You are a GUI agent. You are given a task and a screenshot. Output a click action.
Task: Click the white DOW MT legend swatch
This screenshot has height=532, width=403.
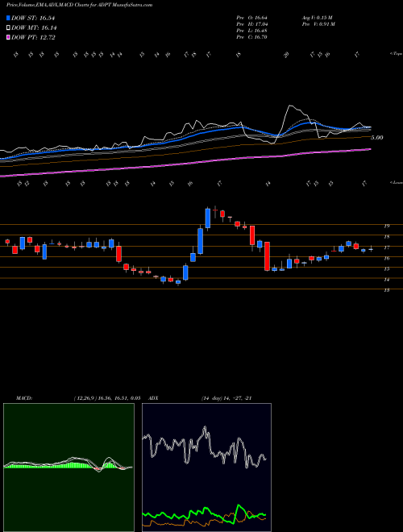tap(9, 28)
